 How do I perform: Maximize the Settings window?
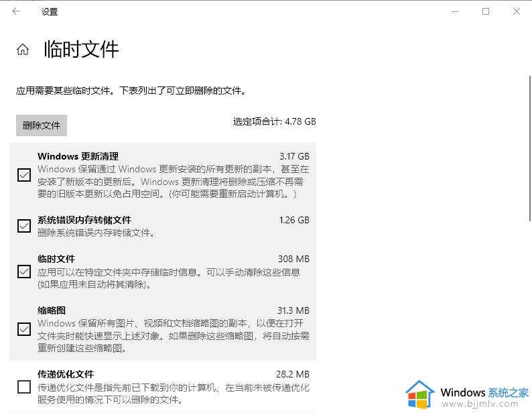(486, 11)
